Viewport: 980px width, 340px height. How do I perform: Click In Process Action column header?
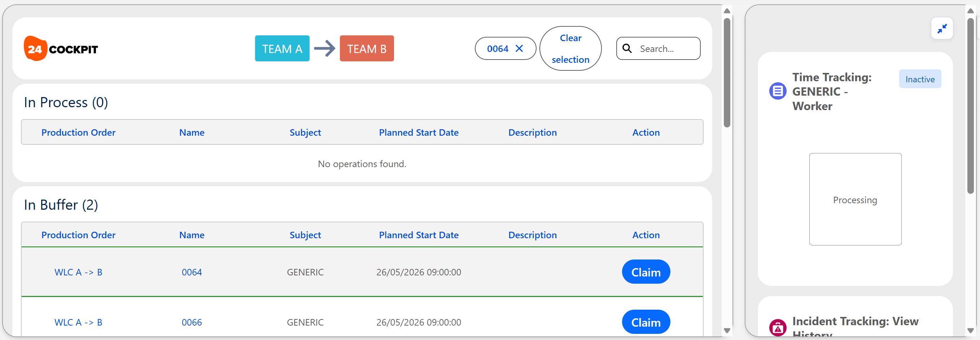tap(646, 132)
